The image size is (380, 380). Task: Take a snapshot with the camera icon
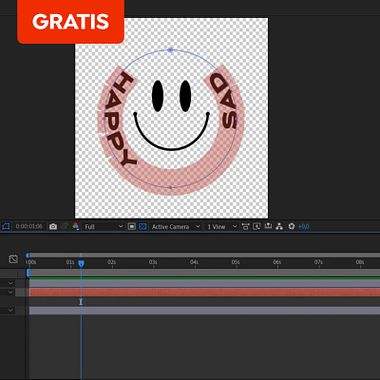pyautogui.click(x=53, y=227)
